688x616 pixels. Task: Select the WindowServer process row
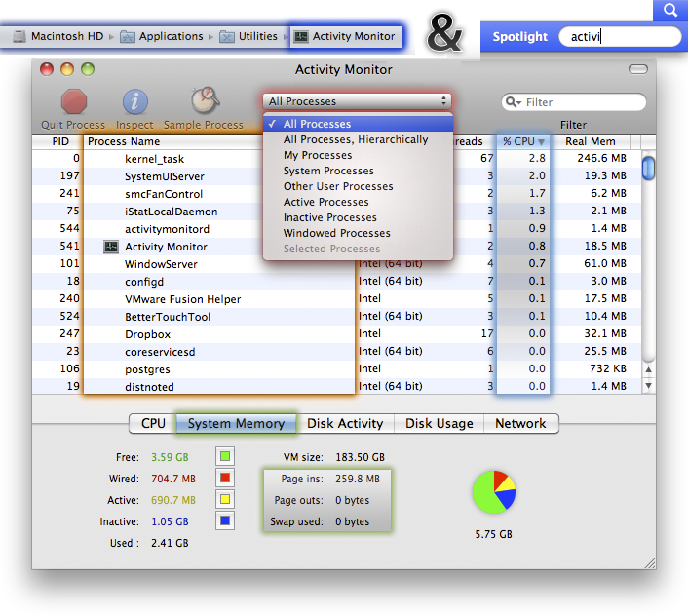point(336,264)
